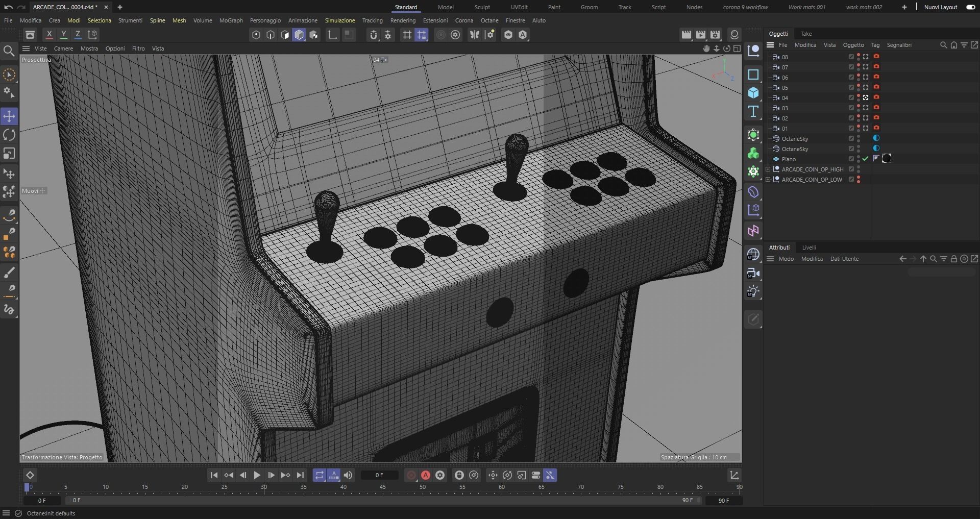Switch to the Take tab

(806, 34)
